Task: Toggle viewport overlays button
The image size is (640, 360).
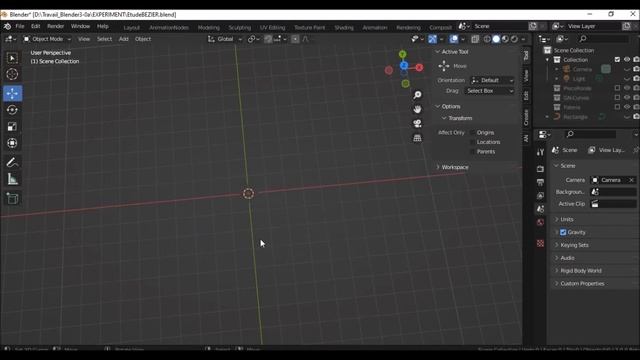Action: [453, 39]
